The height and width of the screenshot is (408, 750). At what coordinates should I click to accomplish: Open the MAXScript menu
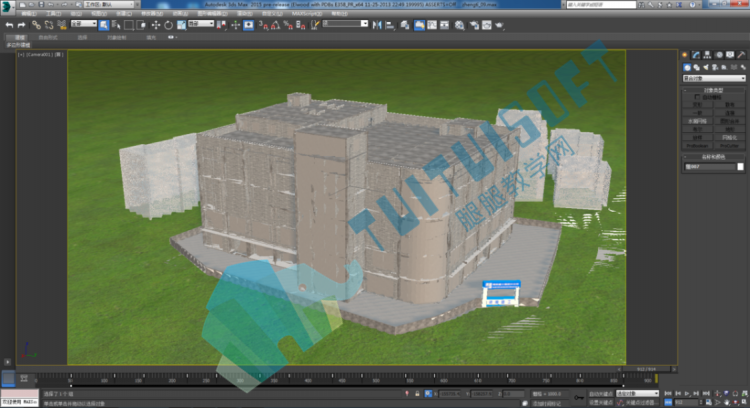pyautogui.click(x=307, y=13)
